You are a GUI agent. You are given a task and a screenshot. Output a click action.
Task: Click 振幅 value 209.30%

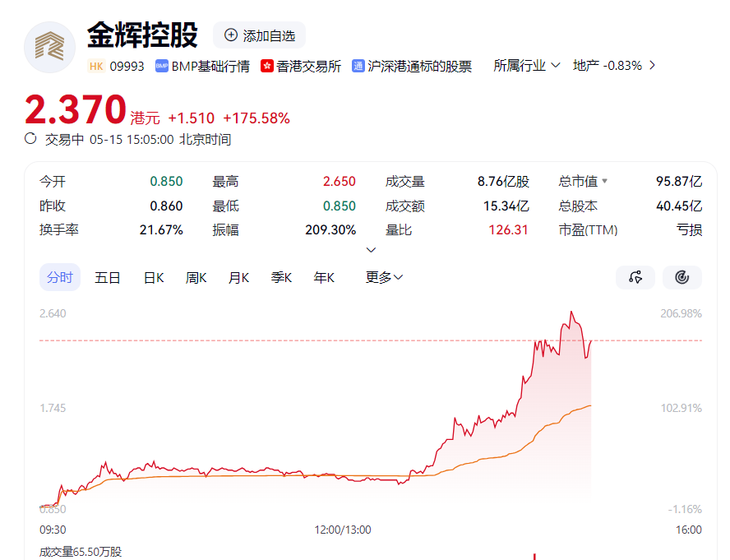point(330,229)
